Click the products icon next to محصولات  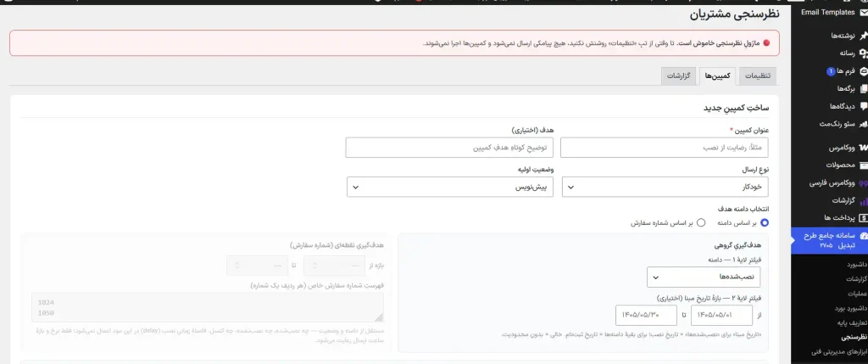pos(863,165)
